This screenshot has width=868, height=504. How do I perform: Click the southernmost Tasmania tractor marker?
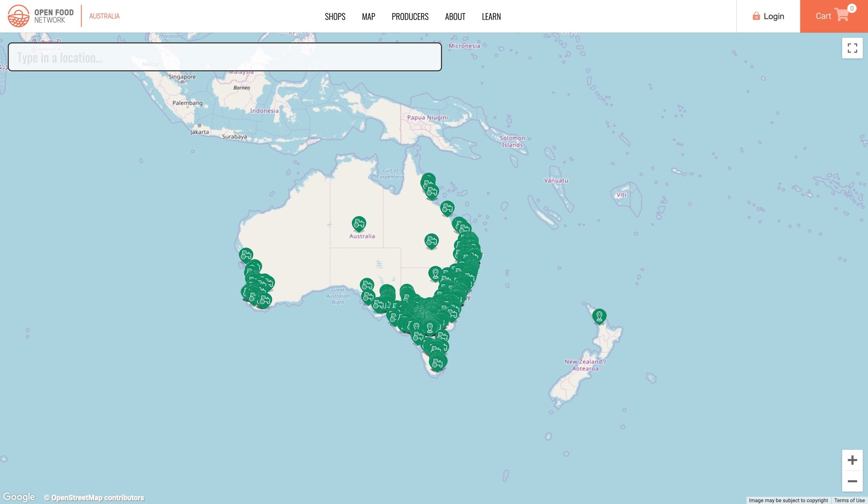(x=437, y=363)
